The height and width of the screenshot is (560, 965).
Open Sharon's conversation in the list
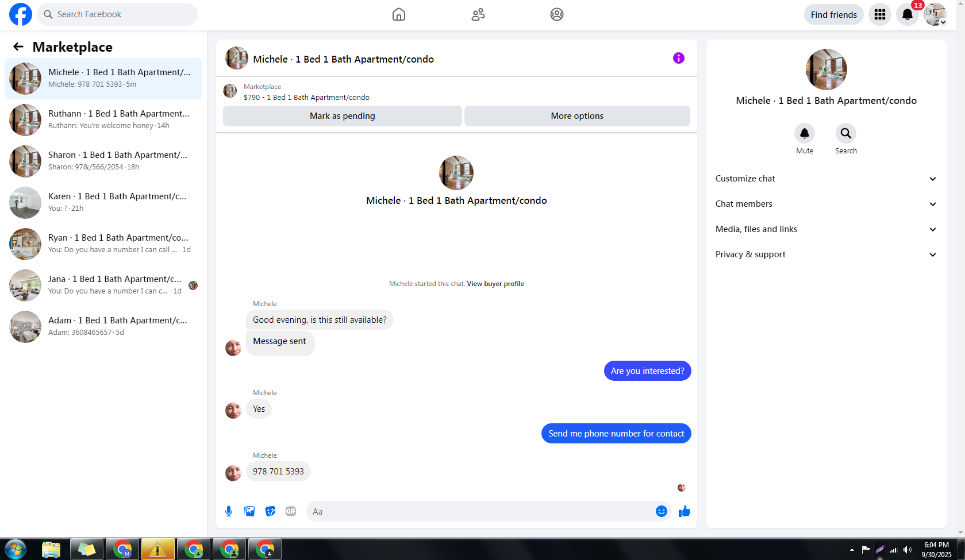click(103, 161)
